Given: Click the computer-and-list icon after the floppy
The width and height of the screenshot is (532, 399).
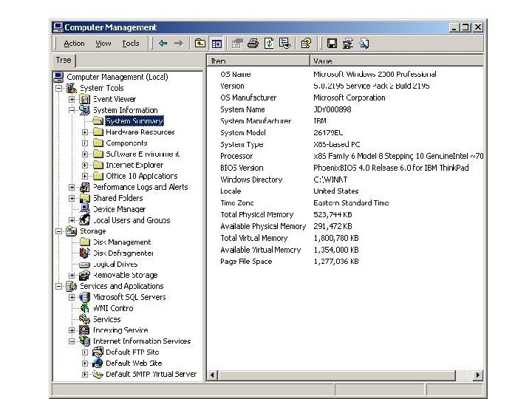Looking at the screenshot, I should (348, 44).
